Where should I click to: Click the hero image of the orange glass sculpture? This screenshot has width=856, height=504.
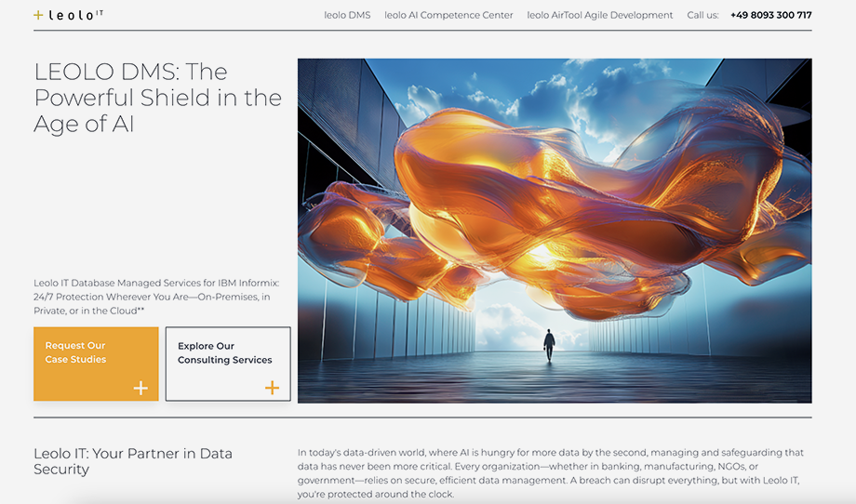click(555, 231)
